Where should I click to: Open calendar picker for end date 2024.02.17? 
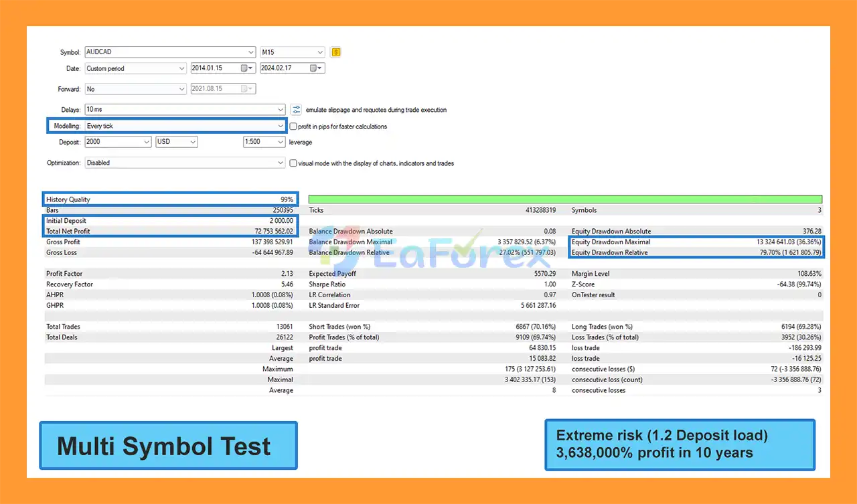click(316, 68)
